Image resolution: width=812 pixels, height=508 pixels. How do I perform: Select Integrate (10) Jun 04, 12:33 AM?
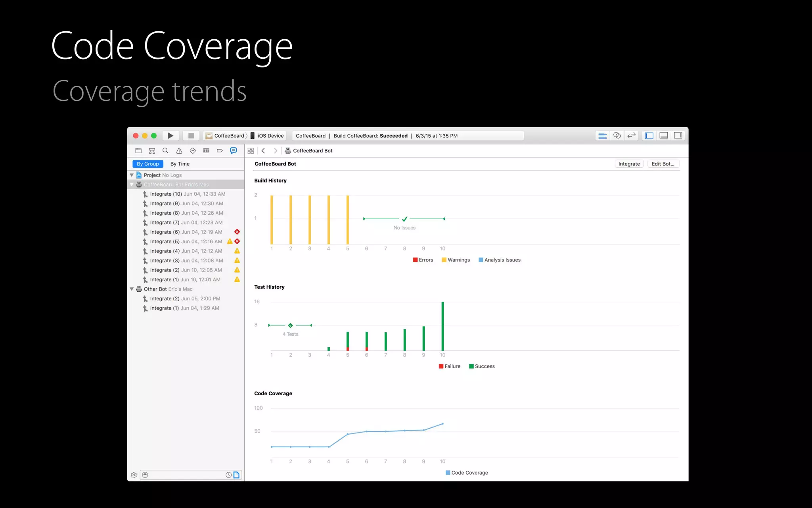tap(186, 194)
